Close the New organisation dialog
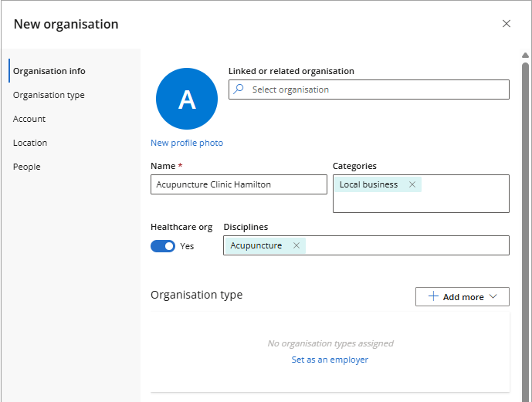The height and width of the screenshot is (402, 532). (507, 24)
